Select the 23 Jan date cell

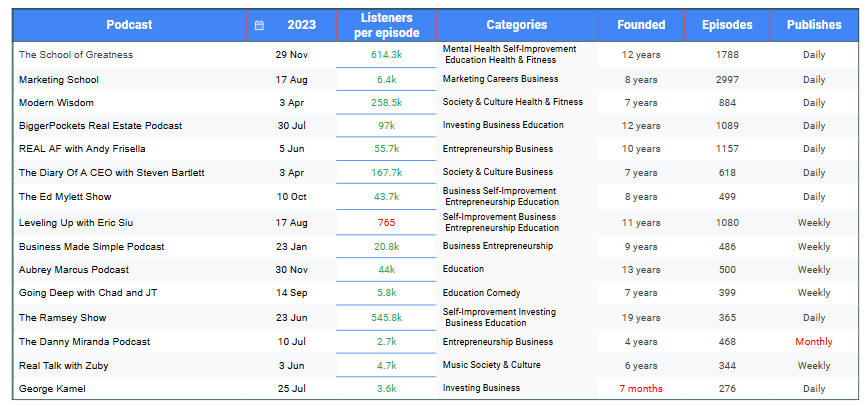(x=292, y=246)
